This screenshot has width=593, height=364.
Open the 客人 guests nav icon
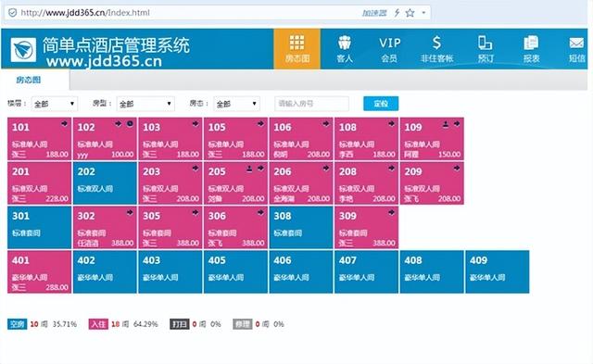(344, 49)
